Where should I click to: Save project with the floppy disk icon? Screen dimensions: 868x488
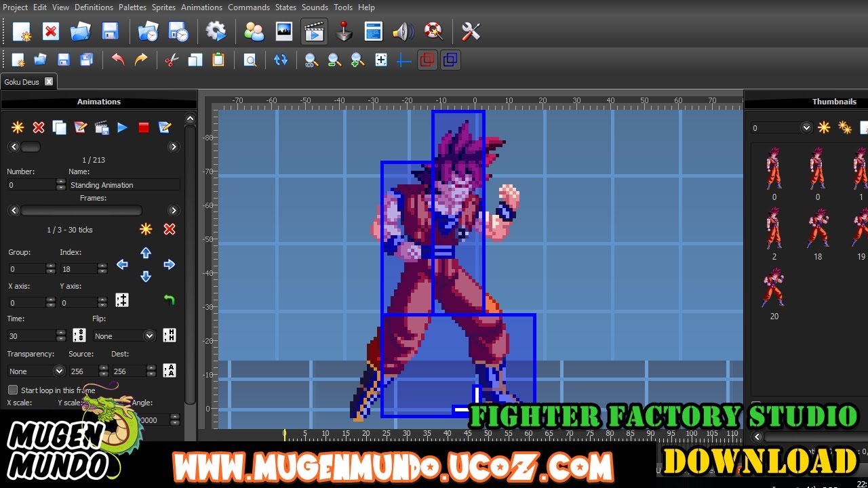(x=110, y=31)
